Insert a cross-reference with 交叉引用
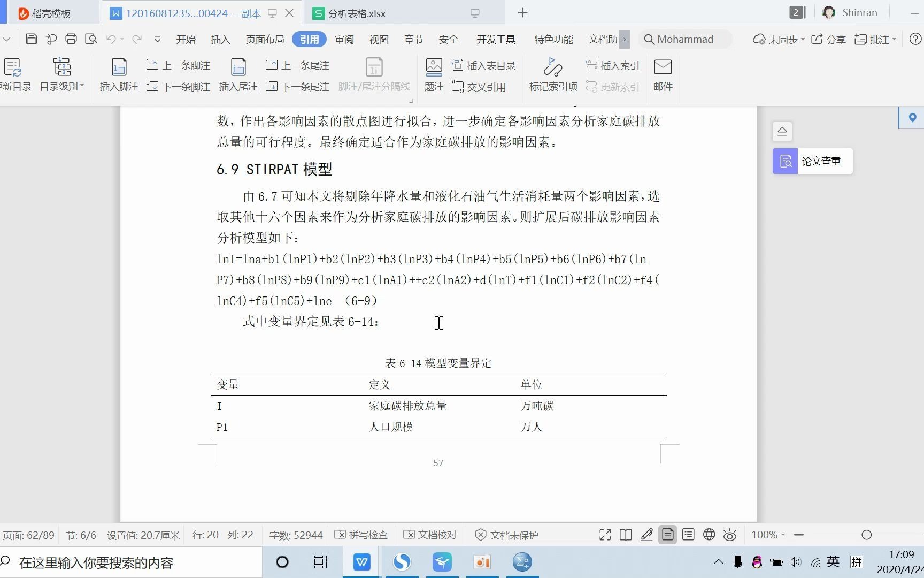This screenshot has width=924, height=578. pos(480,87)
